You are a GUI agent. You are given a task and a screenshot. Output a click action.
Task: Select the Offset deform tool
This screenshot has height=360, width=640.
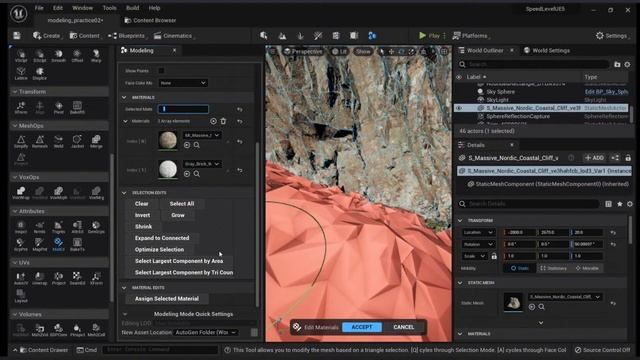click(x=77, y=56)
